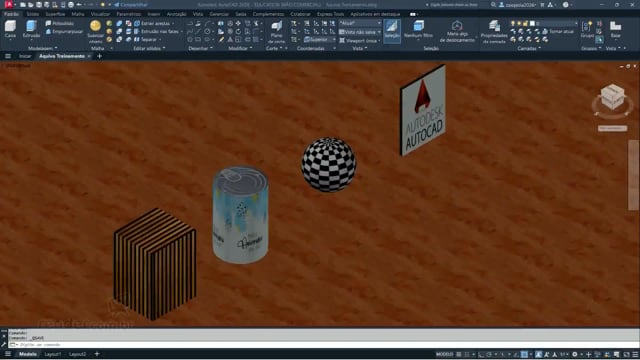Toggle the Seleção (culling) button in ribbon
This screenshot has width=640, height=360.
tap(392, 30)
